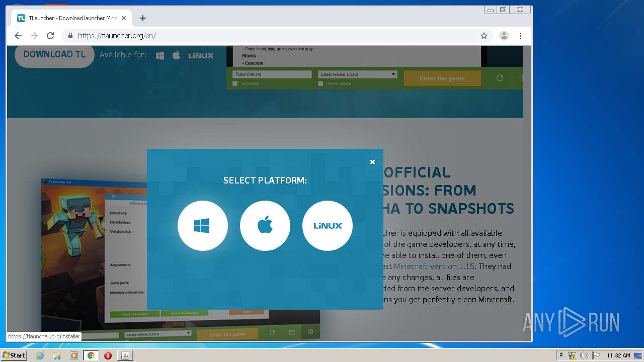Open the Latest release 1.15.2 dropdown in lower mockup
This screenshot has width=644, height=362.
[158, 334]
